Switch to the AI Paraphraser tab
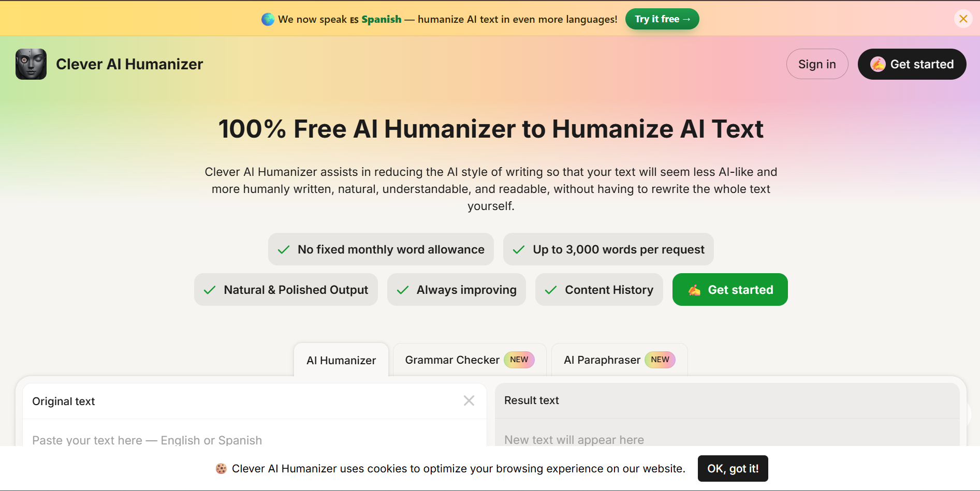This screenshot has width=980, height=491. click(x=619, y=360)
